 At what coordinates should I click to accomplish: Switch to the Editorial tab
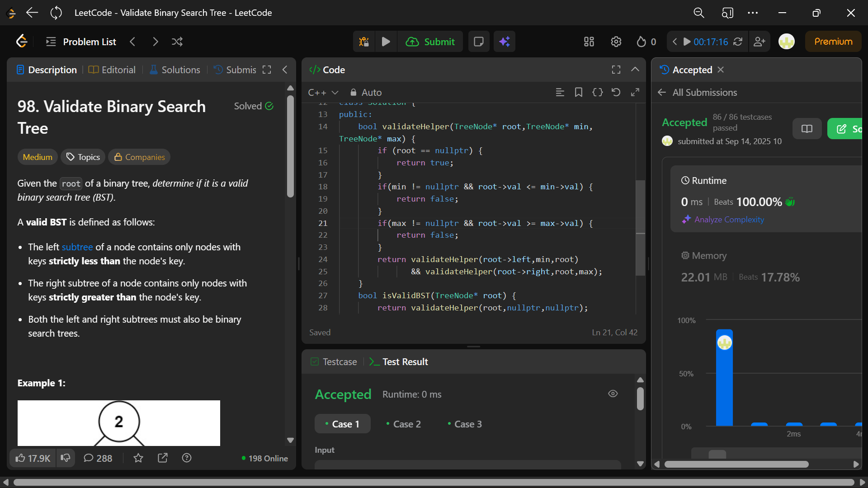(x=112, y=70)
